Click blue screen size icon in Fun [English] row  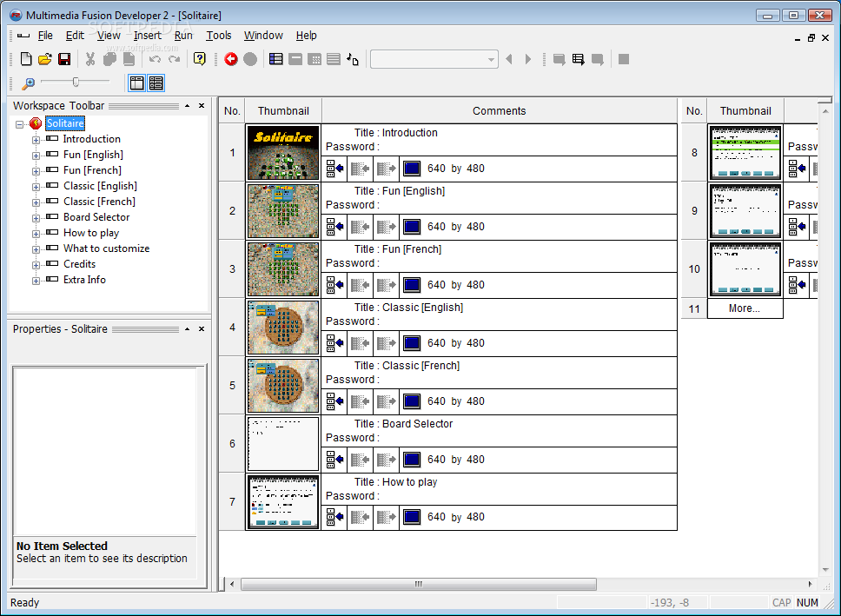pyautogui.click(x=412, y=227)
